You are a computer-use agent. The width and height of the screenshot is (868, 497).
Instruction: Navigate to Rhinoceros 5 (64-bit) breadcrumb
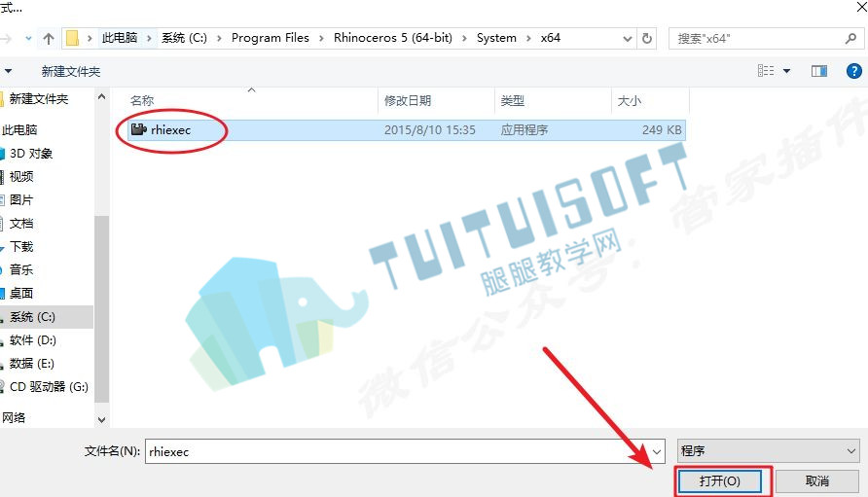pos(393,38)
